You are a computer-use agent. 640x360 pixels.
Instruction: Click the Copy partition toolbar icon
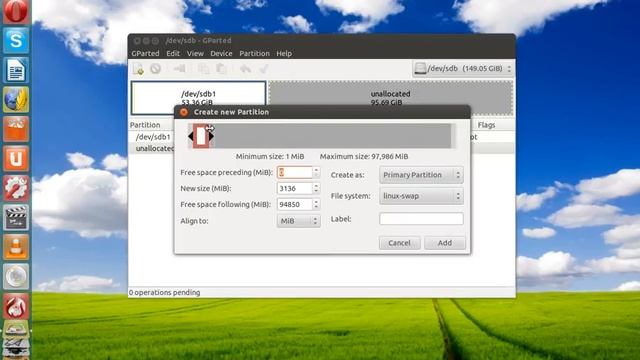pos(203,69)
